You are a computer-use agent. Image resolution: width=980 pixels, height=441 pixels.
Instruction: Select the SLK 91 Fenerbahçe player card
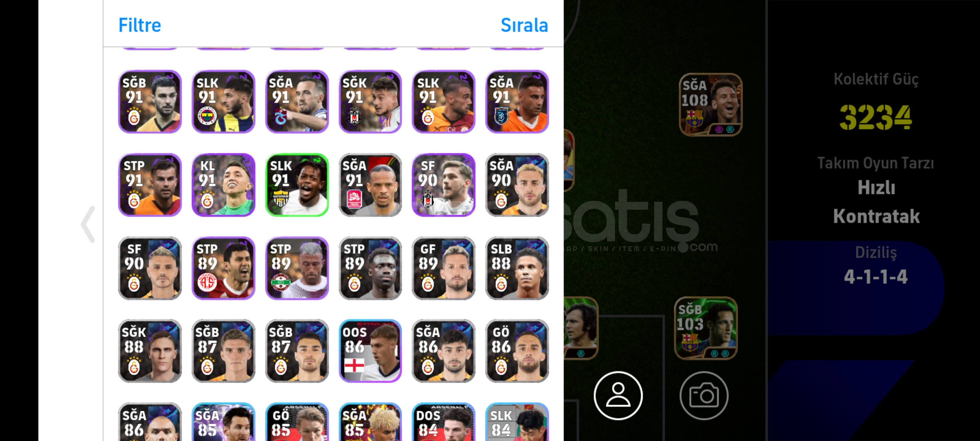223,102
